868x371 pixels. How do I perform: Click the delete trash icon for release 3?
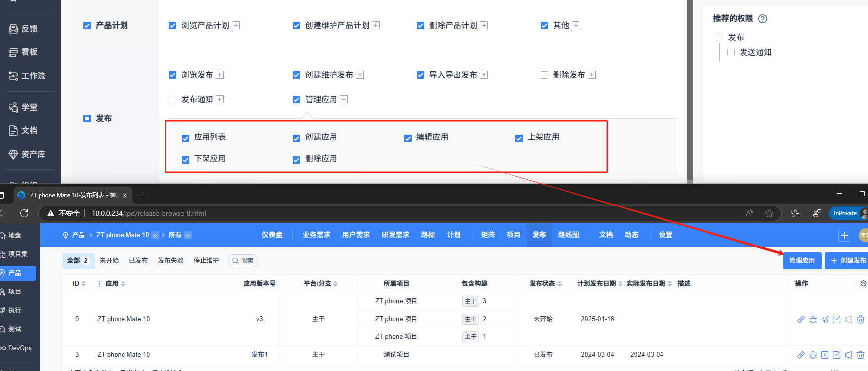coord(861,355)
